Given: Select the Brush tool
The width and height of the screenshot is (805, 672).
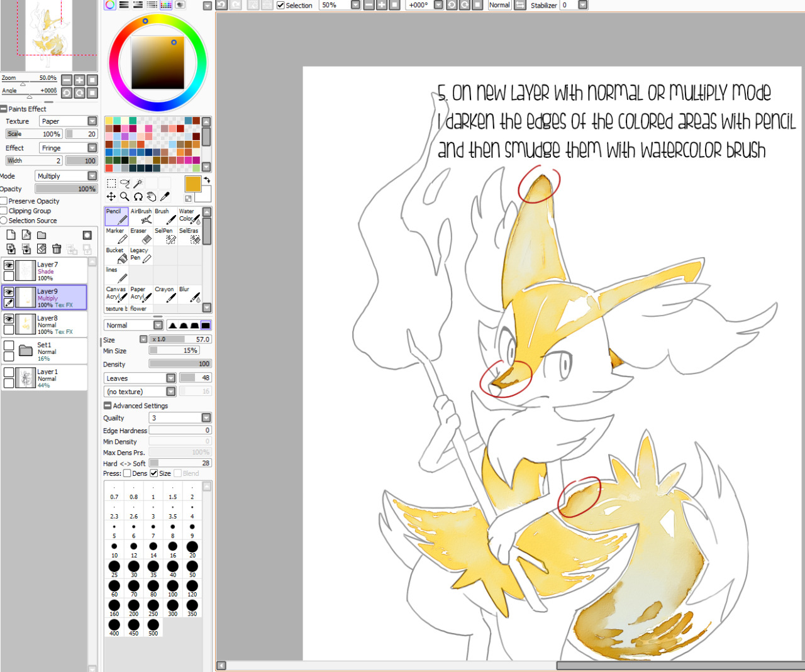Looking at the screenshot, I should (165, 216).
